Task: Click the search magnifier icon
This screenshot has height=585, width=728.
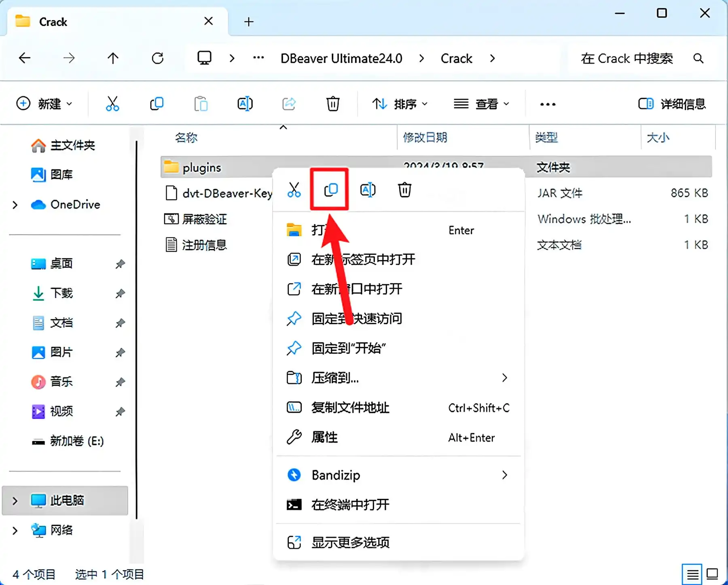Action: pyautogui.click(x=698, y=59)
